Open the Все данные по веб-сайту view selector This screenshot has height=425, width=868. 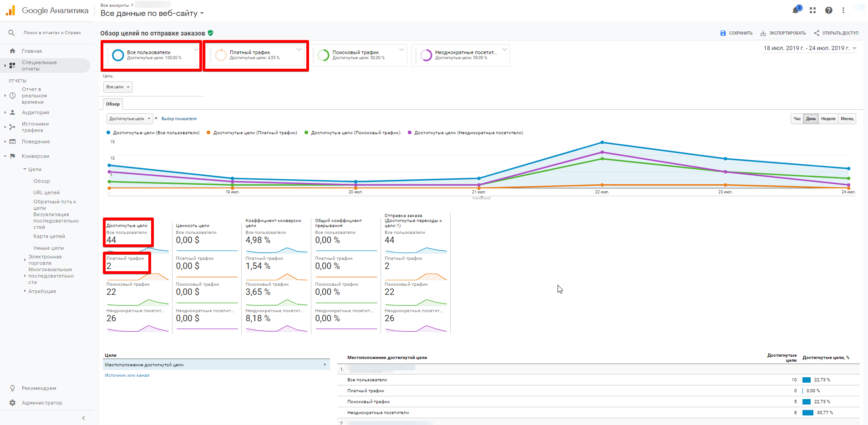[x=152, y=14]
